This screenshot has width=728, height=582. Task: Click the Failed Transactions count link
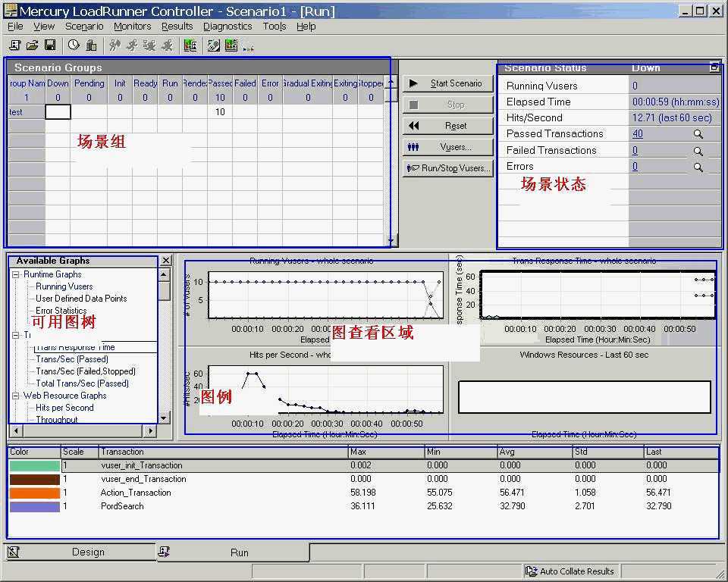(635, 150)
